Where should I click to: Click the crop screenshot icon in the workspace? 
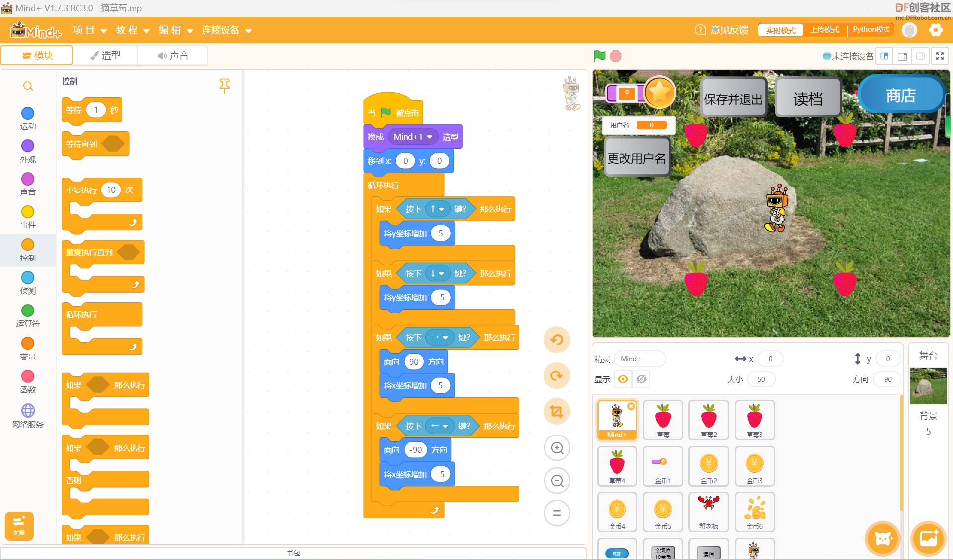pos(557,412)
